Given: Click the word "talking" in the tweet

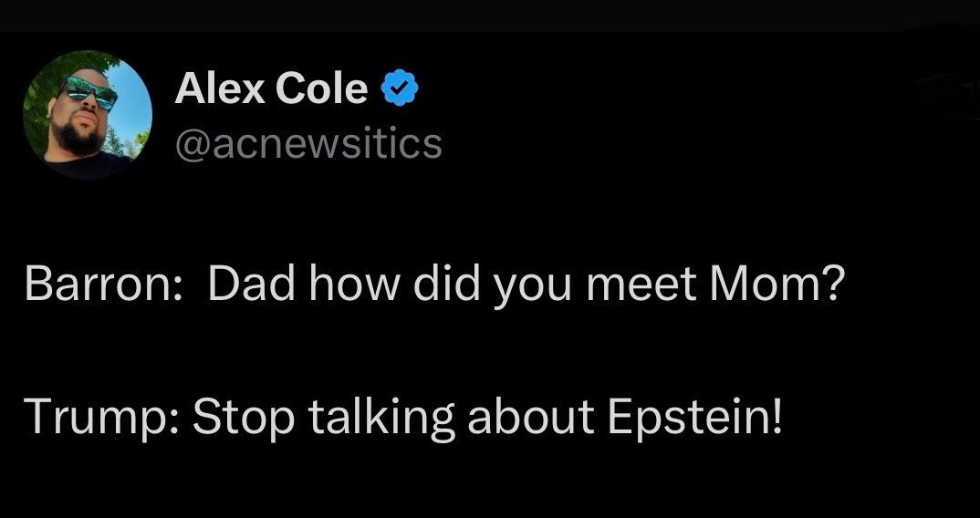Looking at the screenshot, I should pos(382,418).
